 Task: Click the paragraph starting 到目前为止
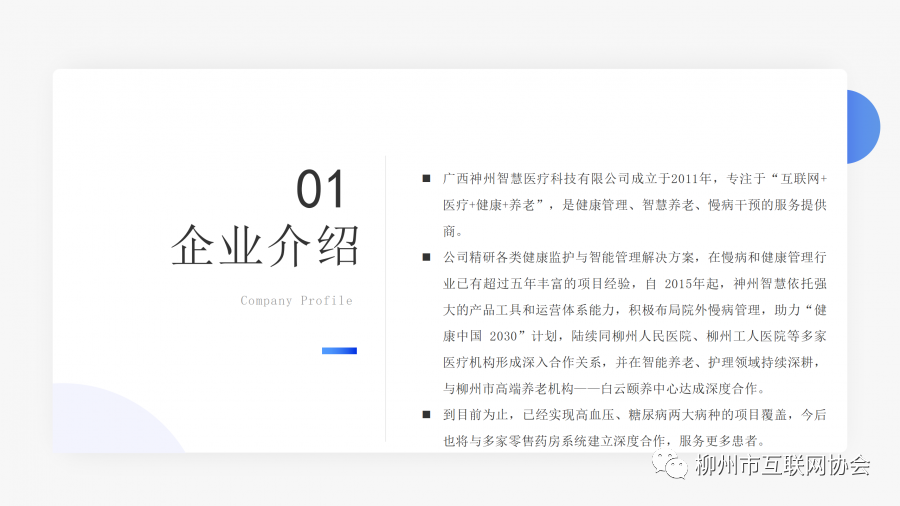pos(634,427)
